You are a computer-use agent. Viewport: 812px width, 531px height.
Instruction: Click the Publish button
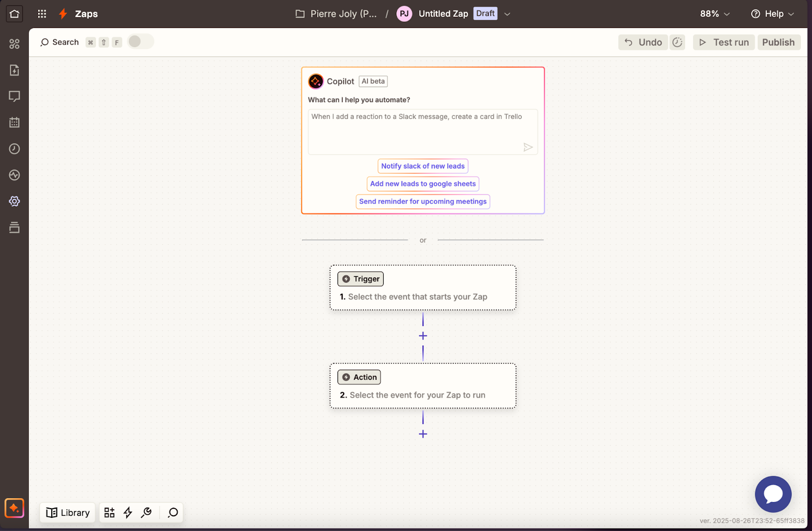click(779, 42)
